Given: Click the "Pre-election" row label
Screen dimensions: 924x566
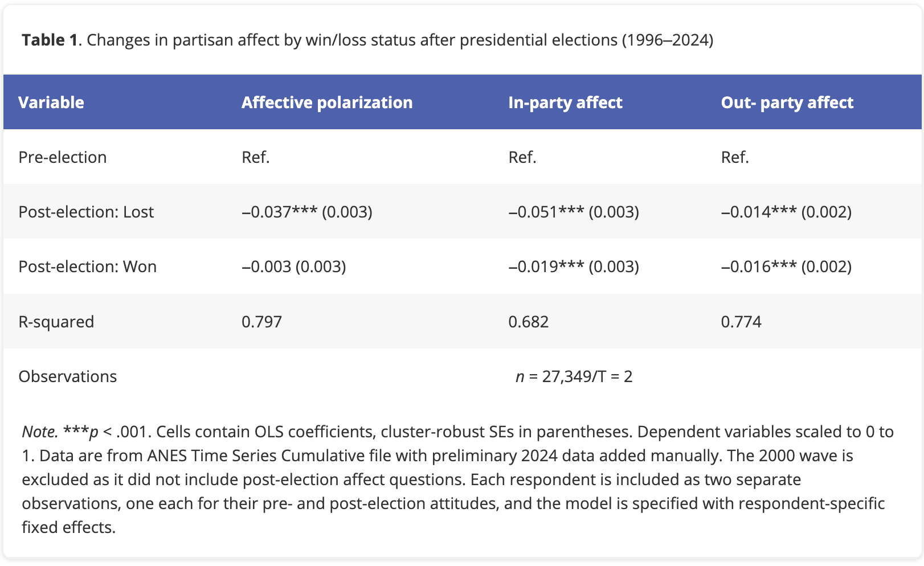Looking at the screenshot, I should click(63, 157).
